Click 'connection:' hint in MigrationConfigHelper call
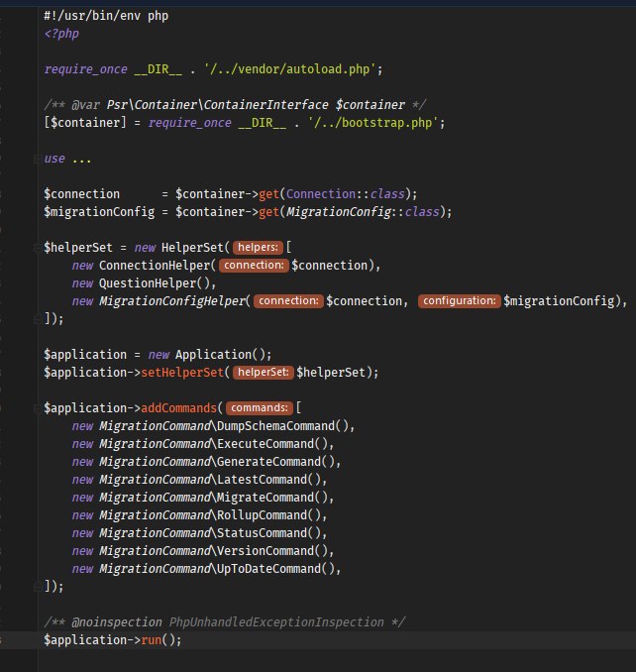The image size is (636, 672). pyautogui.click(x=288, y=301)
